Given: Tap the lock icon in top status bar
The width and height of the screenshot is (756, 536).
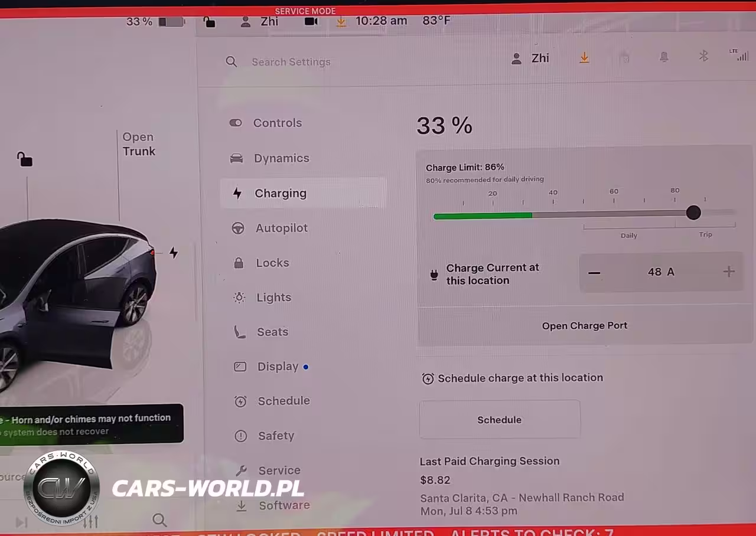Looking at the screenshot, I should (x=209, y=22).
